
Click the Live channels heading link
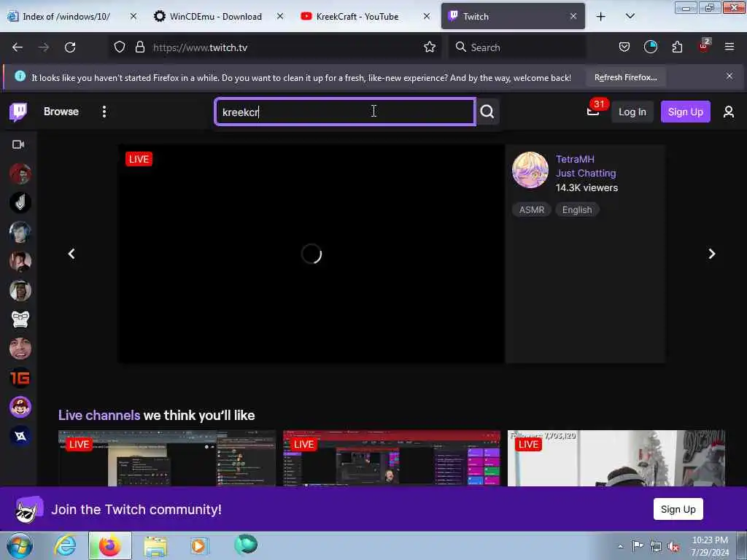point(99,415)
